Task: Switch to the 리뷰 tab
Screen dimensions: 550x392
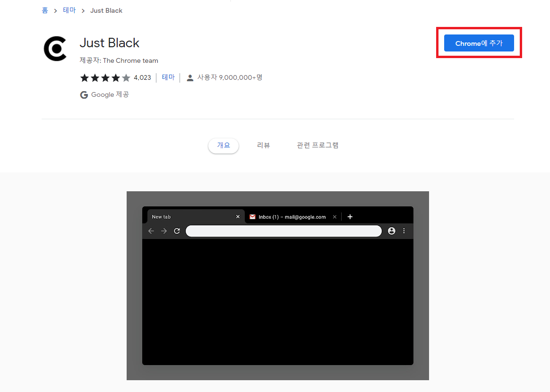Action: tap(264, 145)
